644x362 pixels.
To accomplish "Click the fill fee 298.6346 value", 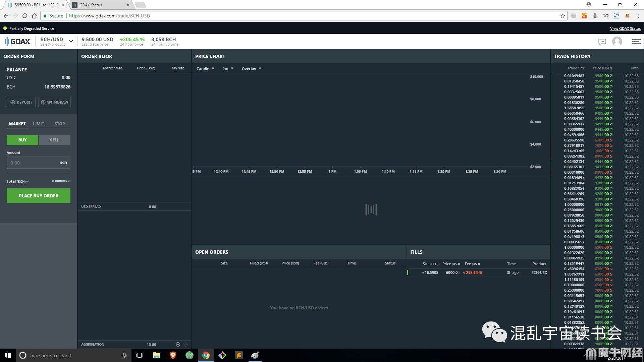I will (x=472, y=273).
